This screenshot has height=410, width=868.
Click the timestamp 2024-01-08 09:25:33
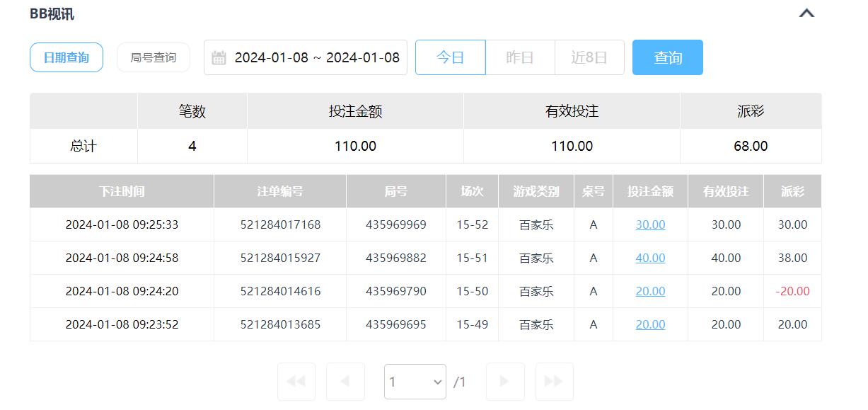122,224
